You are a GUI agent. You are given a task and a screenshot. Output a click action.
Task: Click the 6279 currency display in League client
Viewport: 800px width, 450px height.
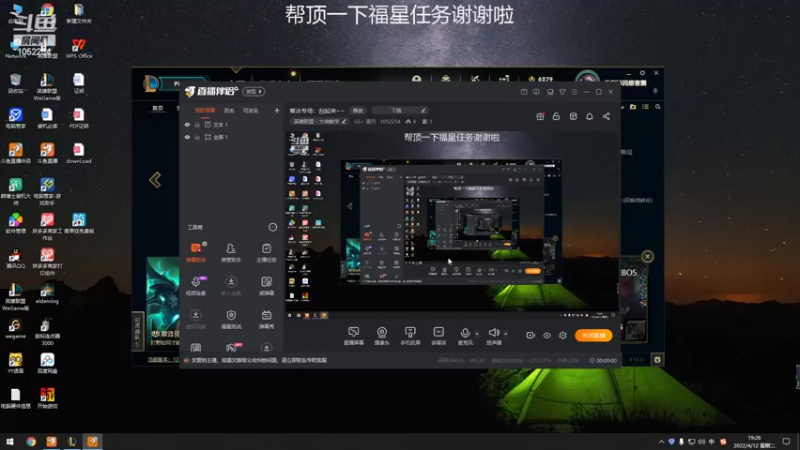[541, 80]
